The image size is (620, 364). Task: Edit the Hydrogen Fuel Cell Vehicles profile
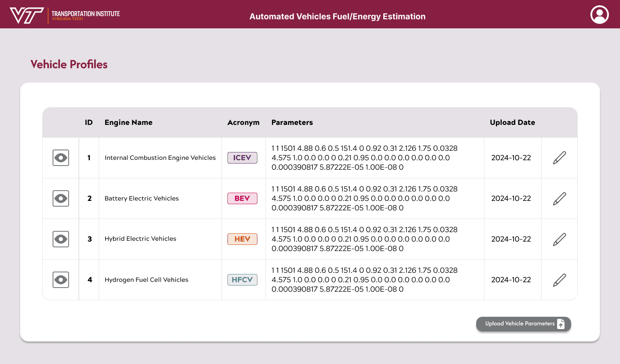click(559, 279)
